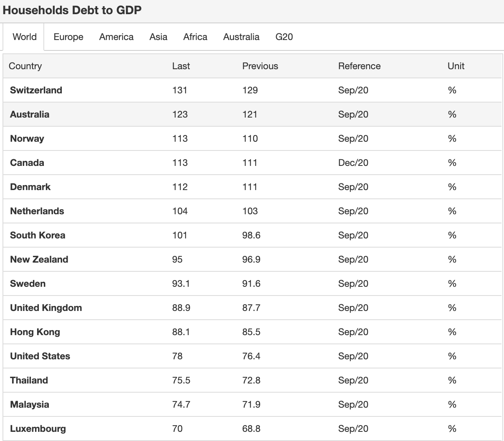Open the Switzerland country link
504x441 pixels.
click(36, 90)
